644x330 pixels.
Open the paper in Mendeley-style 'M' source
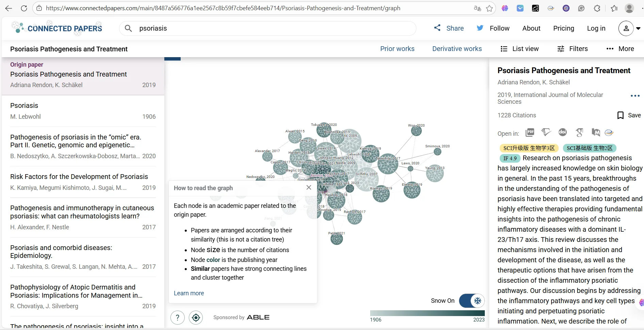click(x=596, y=132)
